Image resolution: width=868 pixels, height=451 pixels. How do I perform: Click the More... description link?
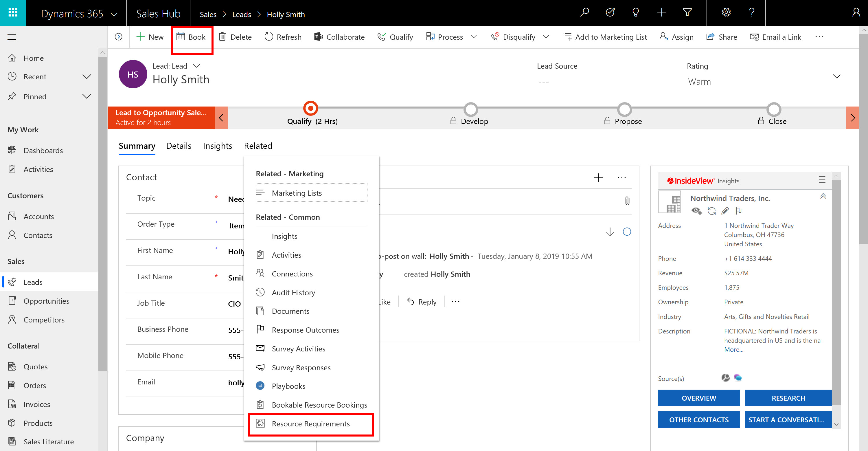tap(733, 350)
